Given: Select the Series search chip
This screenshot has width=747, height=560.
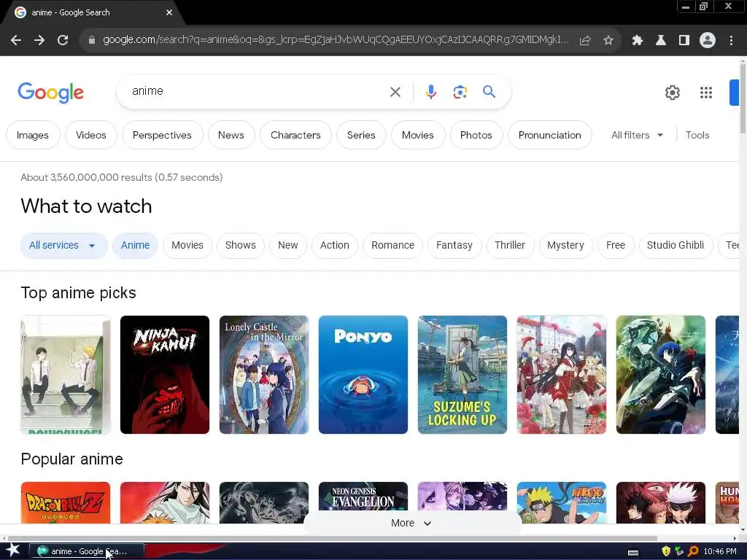Looking at the screenshot, I should 361,135.
